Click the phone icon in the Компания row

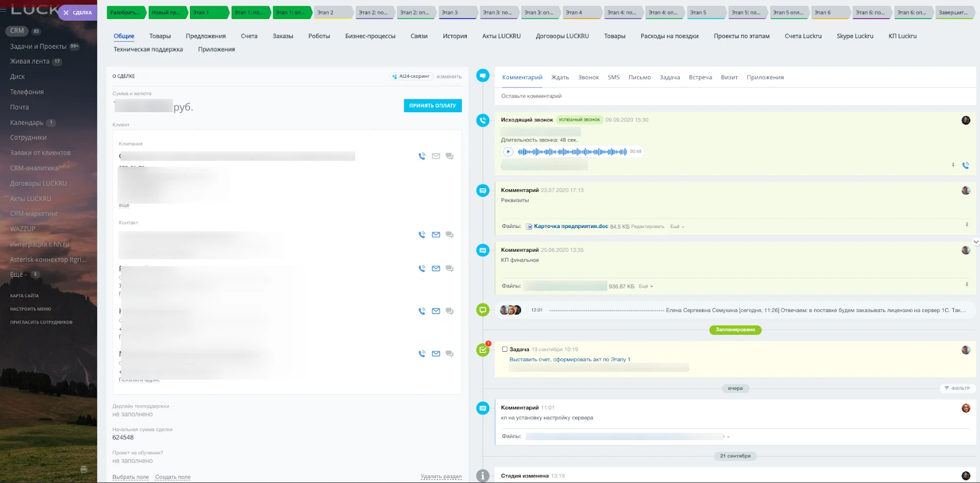pyautogui.click(x=421, y=156)
